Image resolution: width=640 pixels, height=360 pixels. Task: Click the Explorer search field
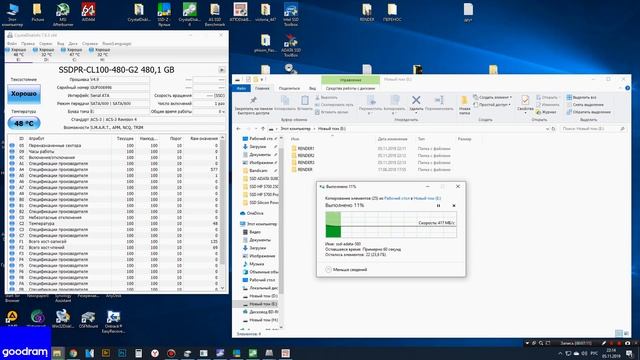[x=593, y=129]
